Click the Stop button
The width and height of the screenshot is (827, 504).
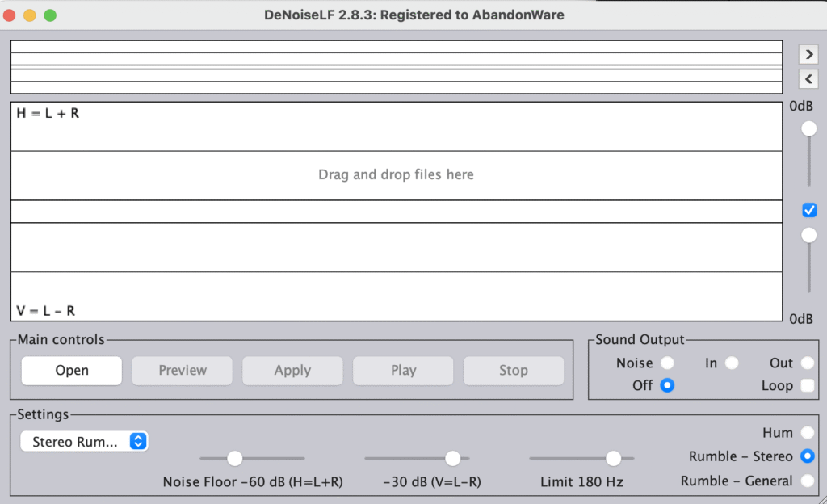coord(514,370)
